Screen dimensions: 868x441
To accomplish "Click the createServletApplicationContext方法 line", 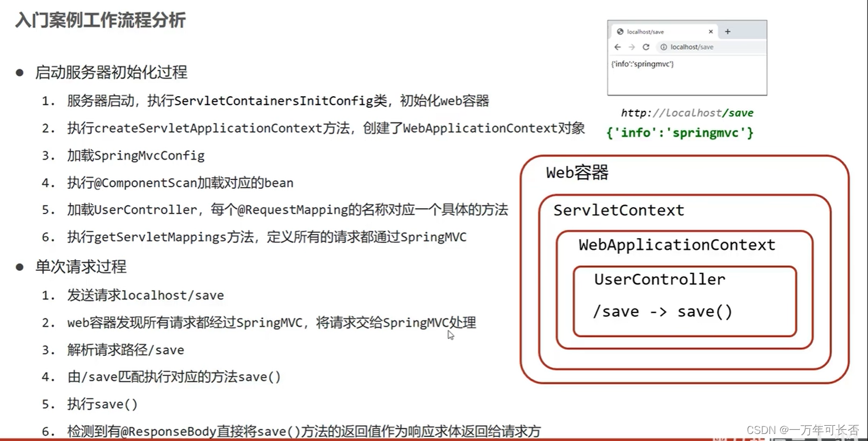I will [326, 128].
